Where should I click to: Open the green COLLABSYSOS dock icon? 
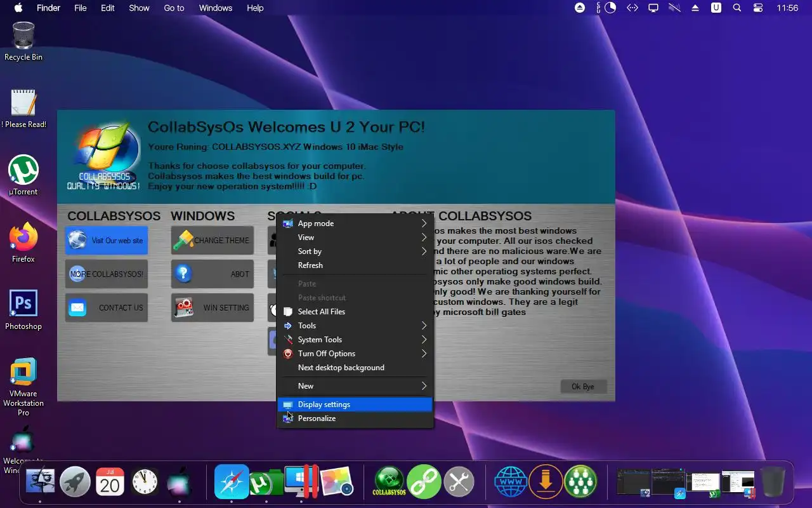point(389,482)
